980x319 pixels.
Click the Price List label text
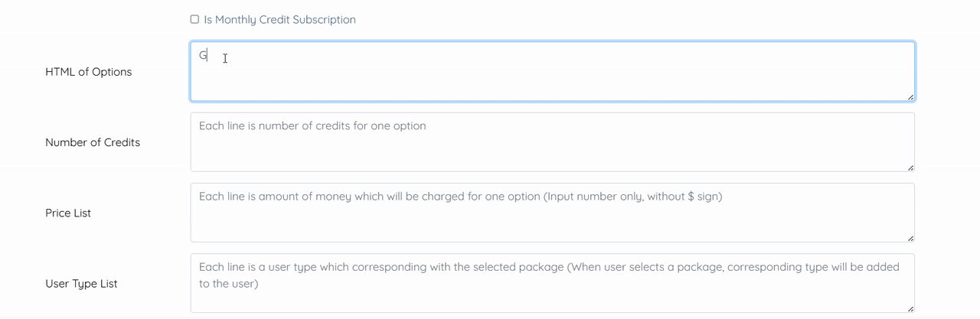click(x=68, y=213)
